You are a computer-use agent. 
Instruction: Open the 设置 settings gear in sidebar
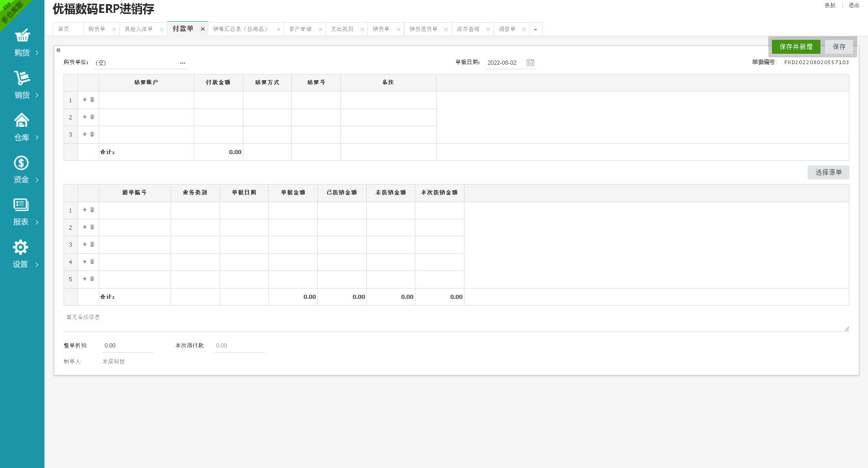click(x=21, y=247)
